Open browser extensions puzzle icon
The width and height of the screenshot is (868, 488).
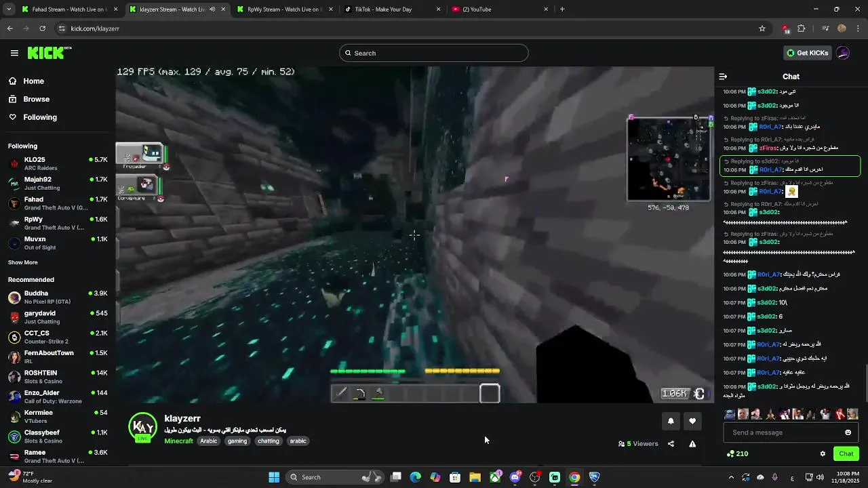(802, 28)
